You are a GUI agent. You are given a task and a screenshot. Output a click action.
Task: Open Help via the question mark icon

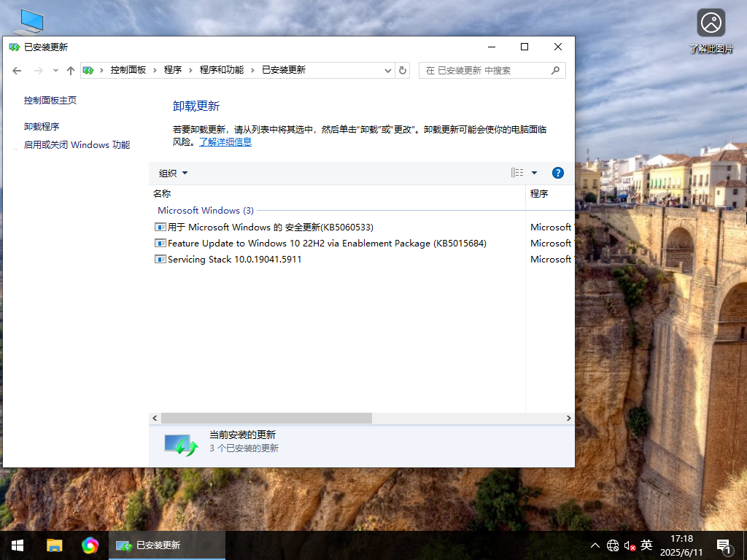(x=558, y=173)
